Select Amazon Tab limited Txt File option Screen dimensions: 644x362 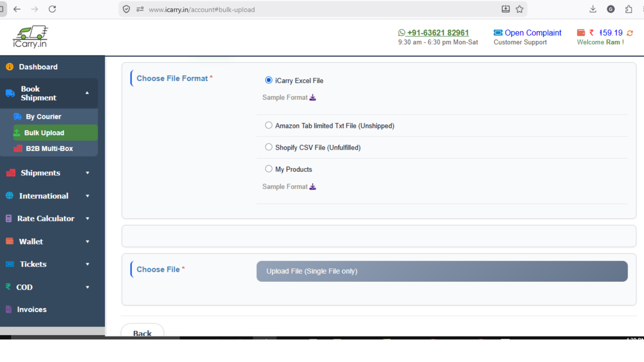point(269,125)
